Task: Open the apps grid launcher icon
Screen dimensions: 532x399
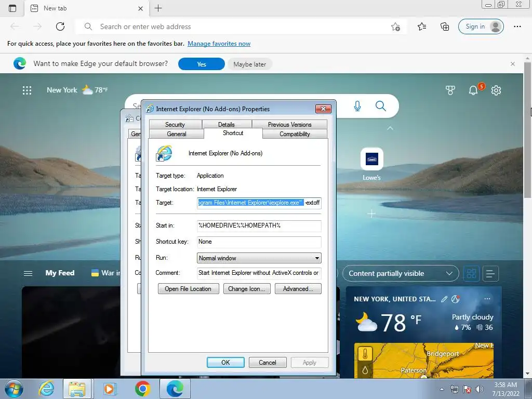Action: 27,90
